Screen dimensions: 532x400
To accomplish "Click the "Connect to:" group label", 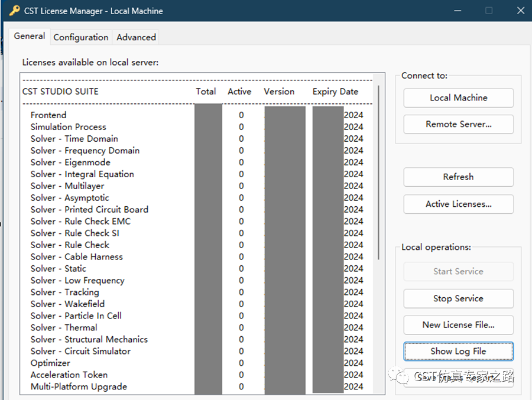I will point(424,76).
